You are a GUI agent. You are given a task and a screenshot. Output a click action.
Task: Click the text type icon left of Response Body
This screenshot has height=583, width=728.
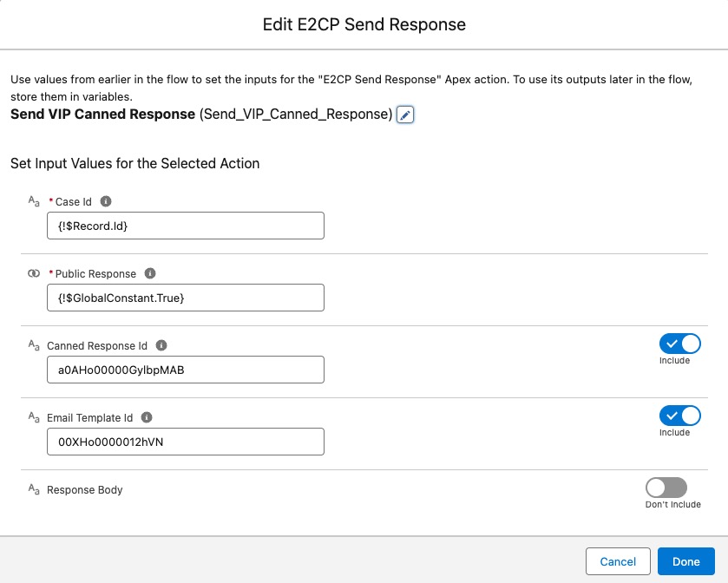34,489
